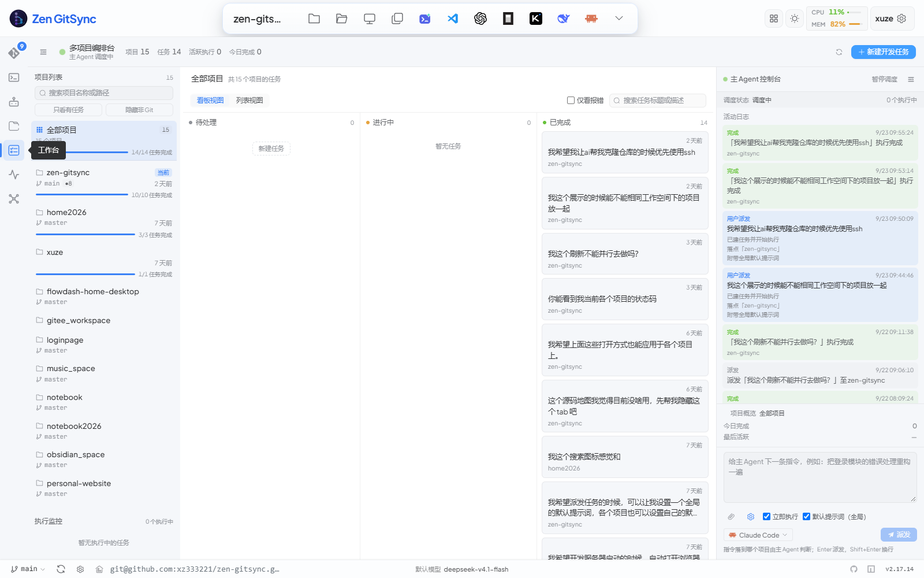Viewport: 924px width, 578px height.
Task: Click 新建任务 in the 待处理 column
Action: (271, 149)
